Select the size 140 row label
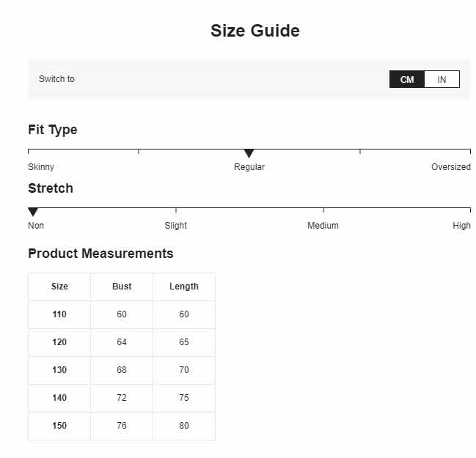This screenshot has width=476, height=458. click(x=59, y=398)
